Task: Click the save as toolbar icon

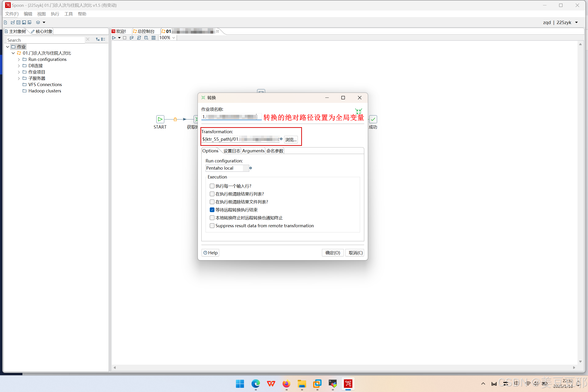Action: 29,22
